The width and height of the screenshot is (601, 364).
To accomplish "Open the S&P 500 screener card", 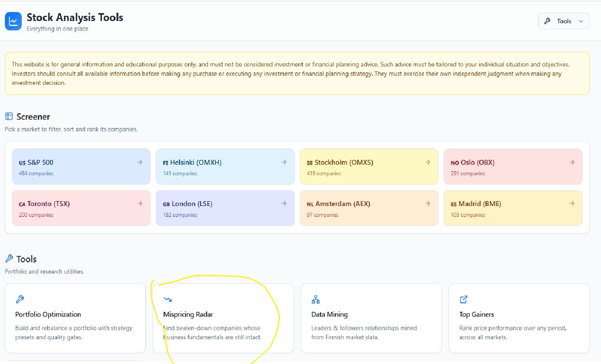I will click(x=81, y=167).
